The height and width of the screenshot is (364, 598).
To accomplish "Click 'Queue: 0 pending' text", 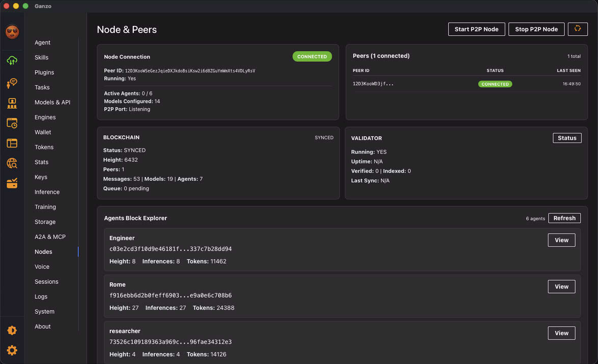I will pos(126,188).
